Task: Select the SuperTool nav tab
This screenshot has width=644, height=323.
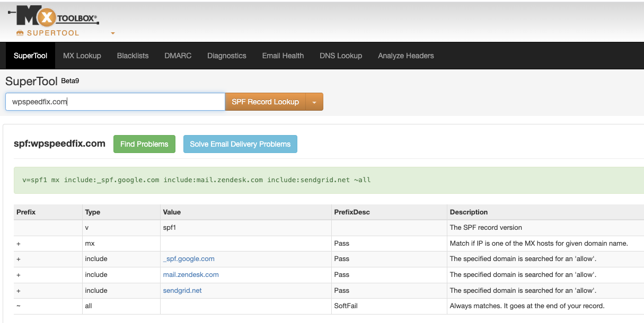Action: (30, 56)
